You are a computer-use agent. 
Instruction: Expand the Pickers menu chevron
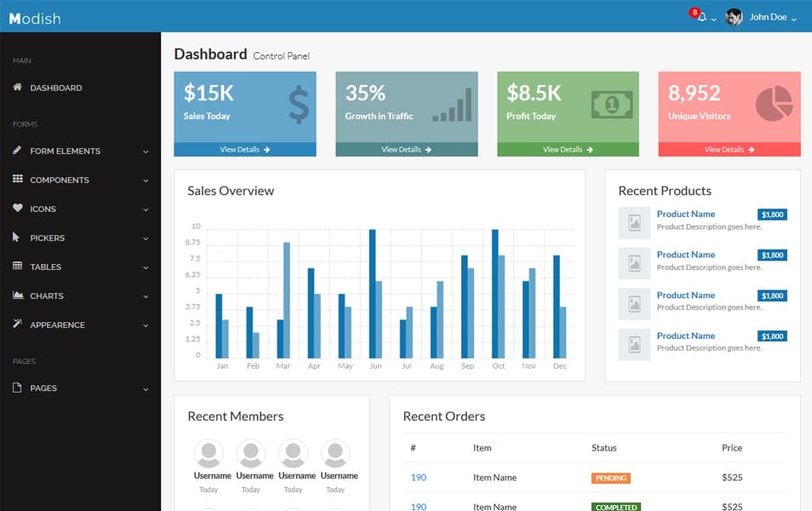146,238
